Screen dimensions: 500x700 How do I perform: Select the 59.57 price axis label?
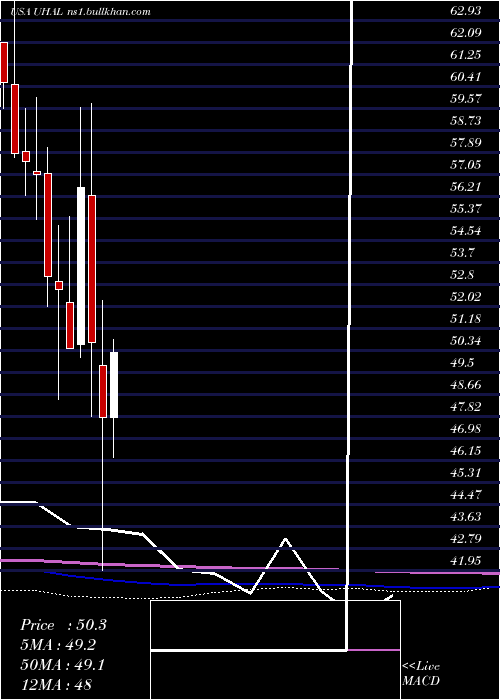point(466,99)
